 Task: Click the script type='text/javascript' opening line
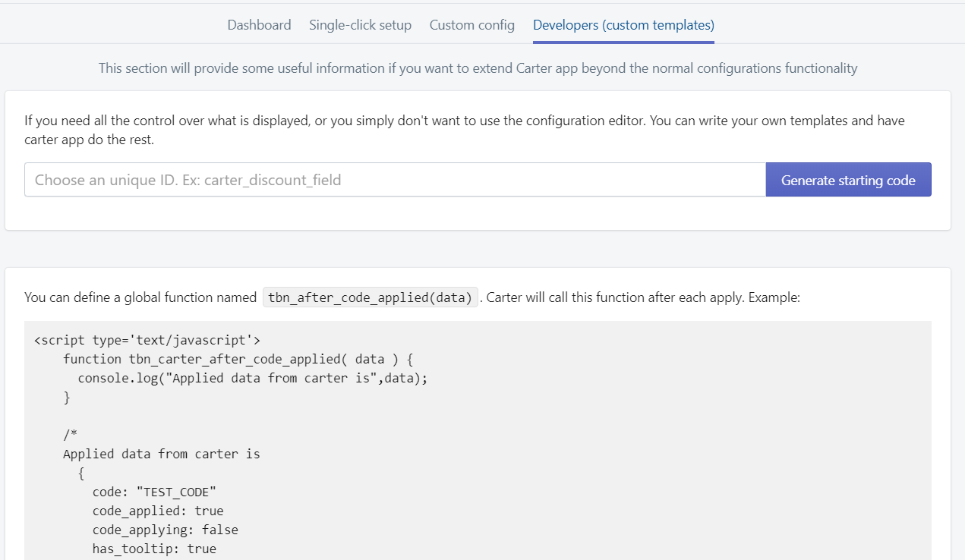pos(147,340)
